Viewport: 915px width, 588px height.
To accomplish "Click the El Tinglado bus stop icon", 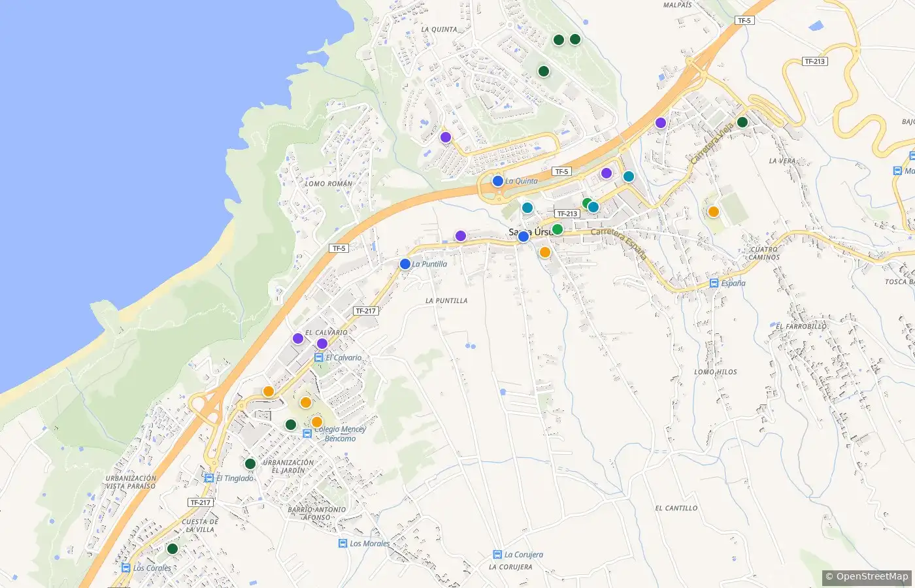I will coord(209,478).
